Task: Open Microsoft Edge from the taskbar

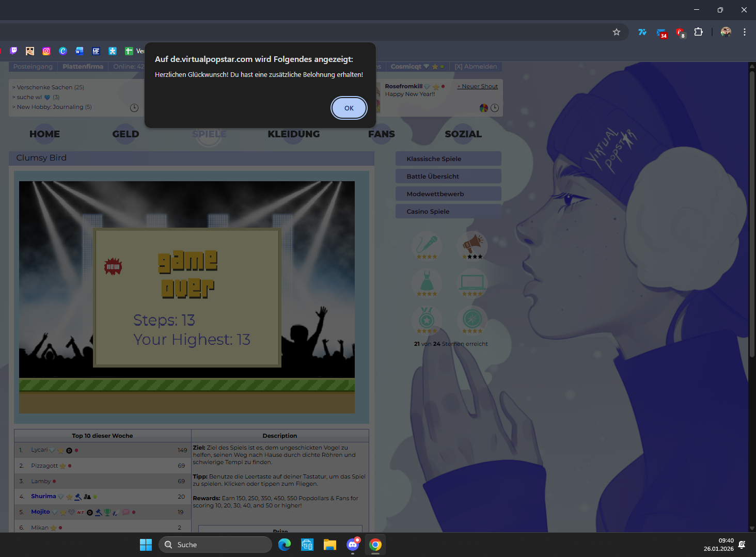Action: click(285, 545)
